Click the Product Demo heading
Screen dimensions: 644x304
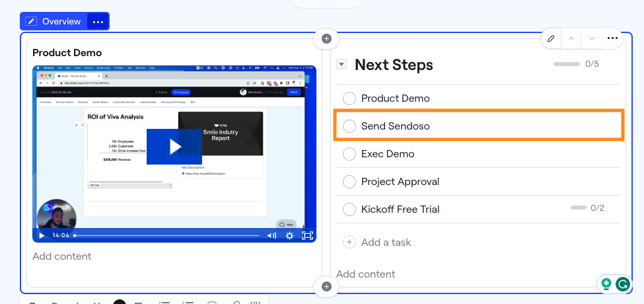click(67, 53)
